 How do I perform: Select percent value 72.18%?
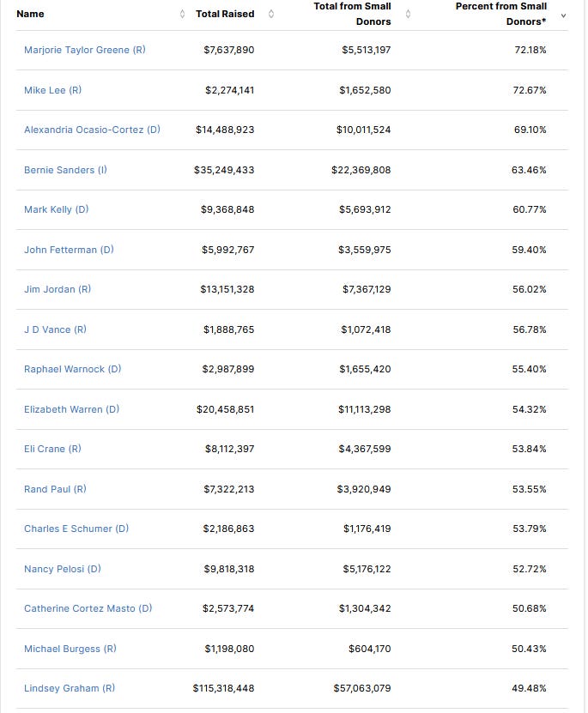pos(530,50)
